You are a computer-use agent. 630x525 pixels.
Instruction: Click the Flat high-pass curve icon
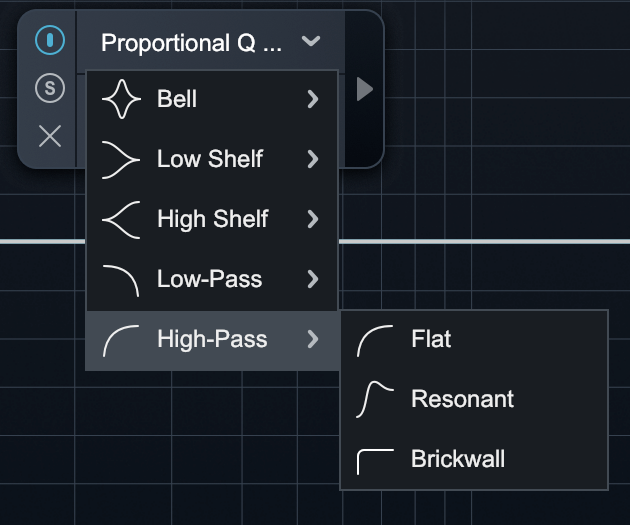(375, 340)
